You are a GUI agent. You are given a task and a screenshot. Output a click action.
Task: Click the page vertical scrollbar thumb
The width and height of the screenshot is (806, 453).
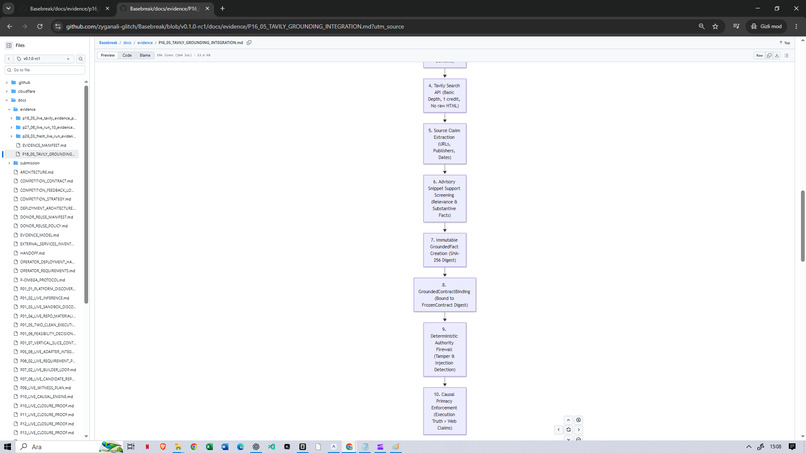(802, 225)
